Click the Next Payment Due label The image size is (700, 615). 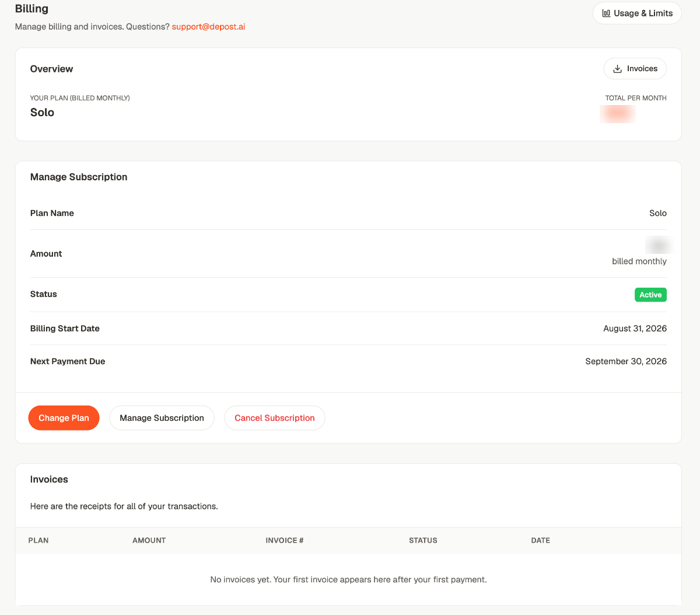click(68, 361)
